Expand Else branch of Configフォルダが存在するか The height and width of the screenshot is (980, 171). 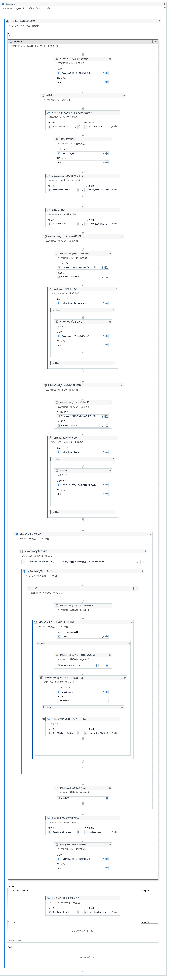click(x=113, y=363)
